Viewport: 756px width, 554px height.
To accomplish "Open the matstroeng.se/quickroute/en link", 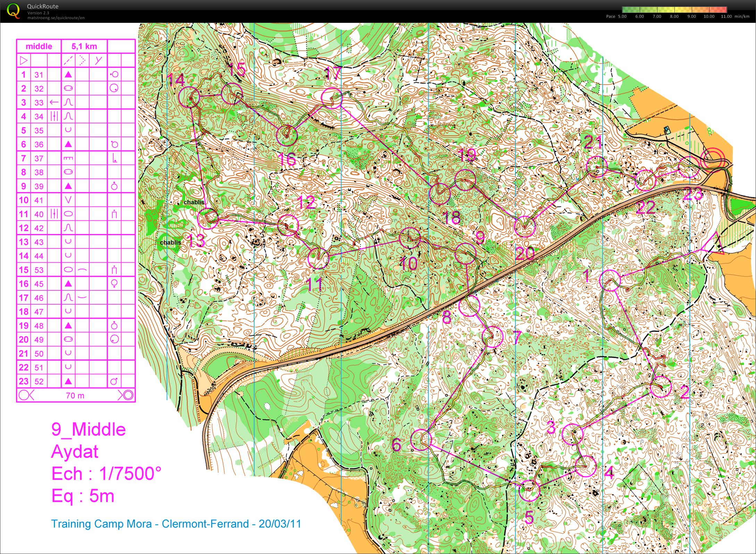I will pos(56,18).
